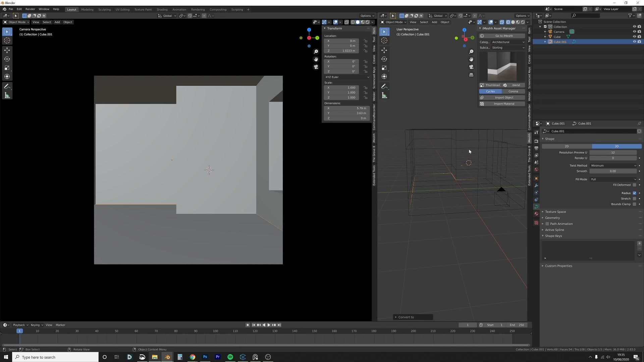
Task: Open the Output properties tab icon
Action: [536, 148]
